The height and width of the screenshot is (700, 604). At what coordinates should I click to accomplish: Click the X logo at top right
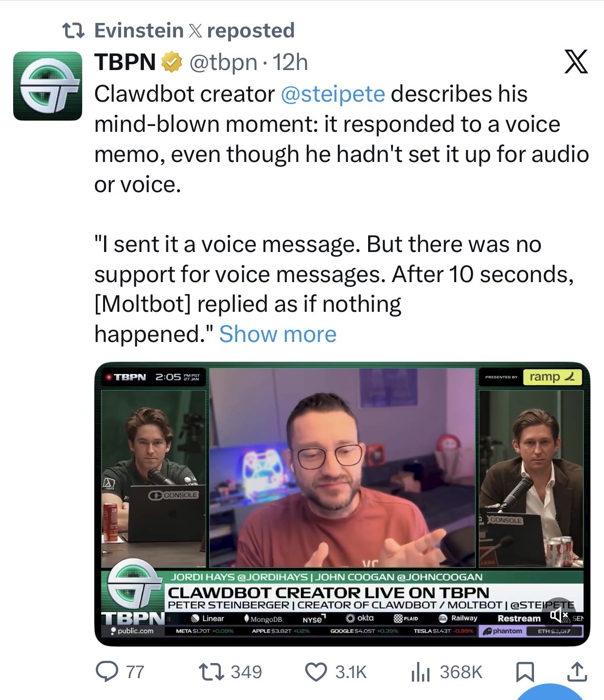tap(576, 62)
